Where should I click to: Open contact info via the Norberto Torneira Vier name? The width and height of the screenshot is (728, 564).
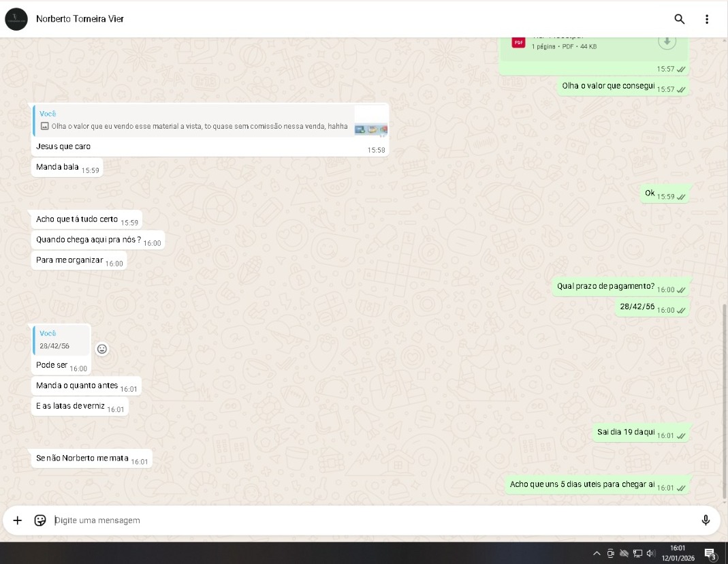[x=80, y=19]
